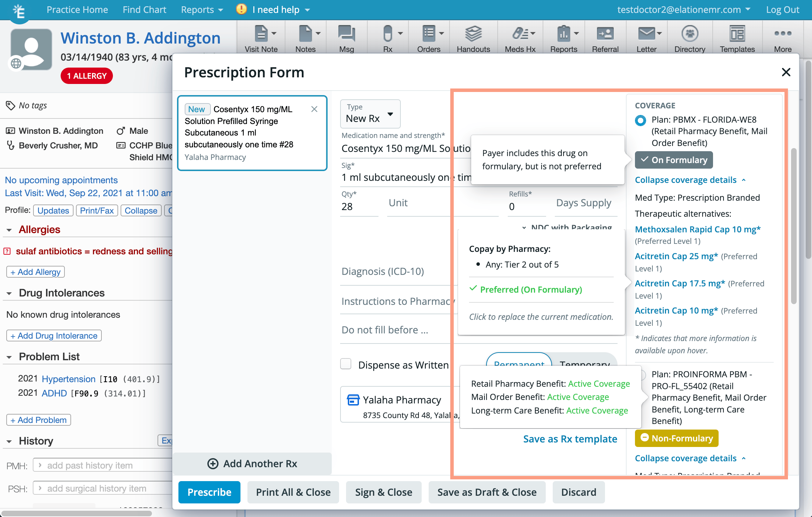Open the testdoctor2 account dropdown
This screenshot has width=812, height=517.
pyautogui.click(x=684, y=10)
